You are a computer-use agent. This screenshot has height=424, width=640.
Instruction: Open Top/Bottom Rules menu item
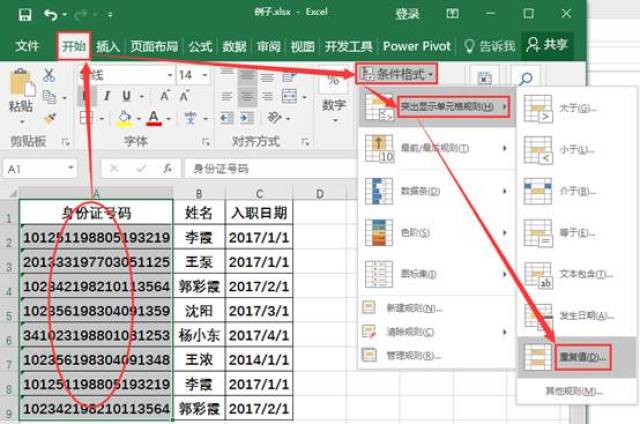(x=436, y=148)
